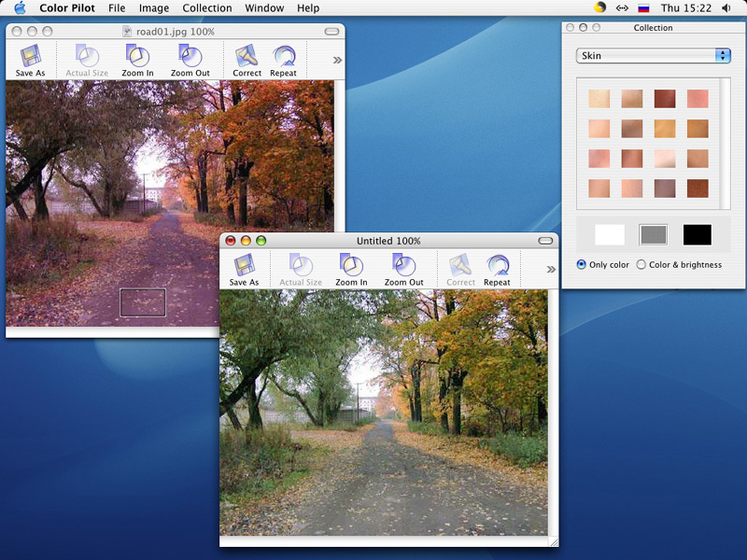Click Zoom In in Untitled window

[x=351, y=270]
